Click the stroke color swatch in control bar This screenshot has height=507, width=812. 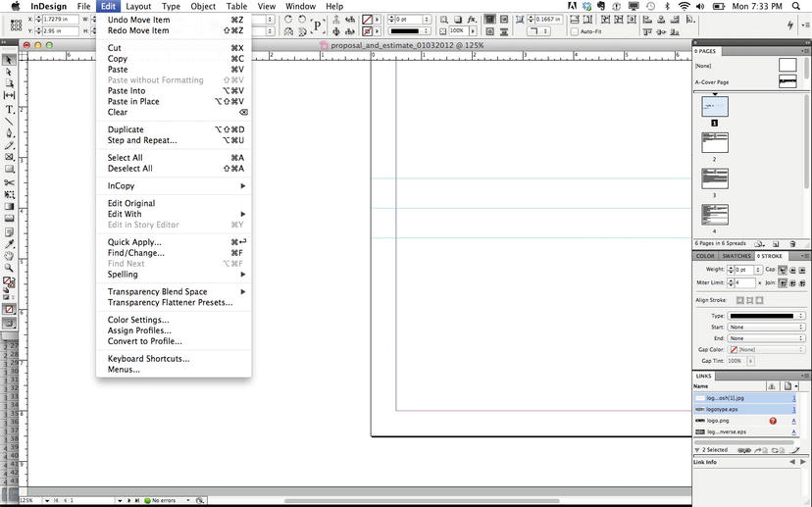[x=367, y=31]
